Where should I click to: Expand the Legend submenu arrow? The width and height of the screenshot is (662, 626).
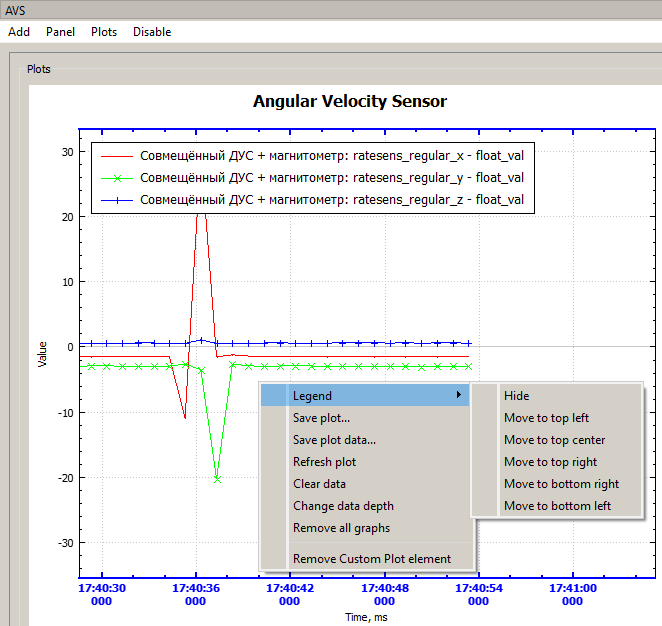[x=459, y=396]
